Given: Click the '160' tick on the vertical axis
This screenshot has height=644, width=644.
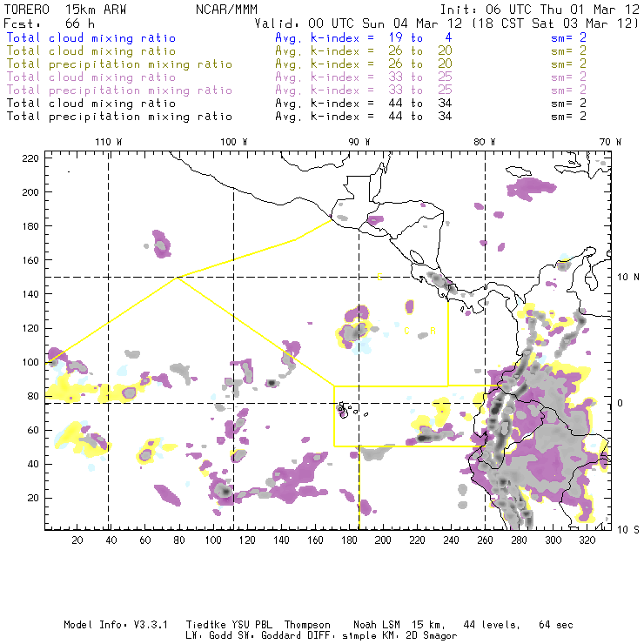Looking at the screenshot, I should [30, 260].
